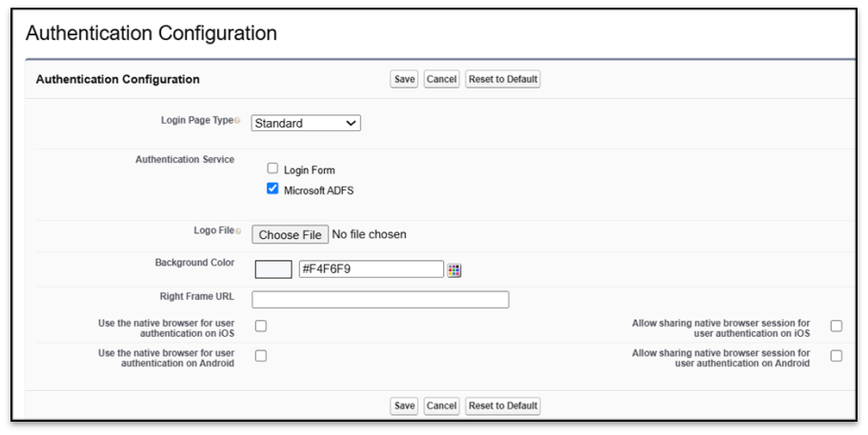Click the top Save button
The width and height of the screenshot is (868, 435).
coord(404,79)
